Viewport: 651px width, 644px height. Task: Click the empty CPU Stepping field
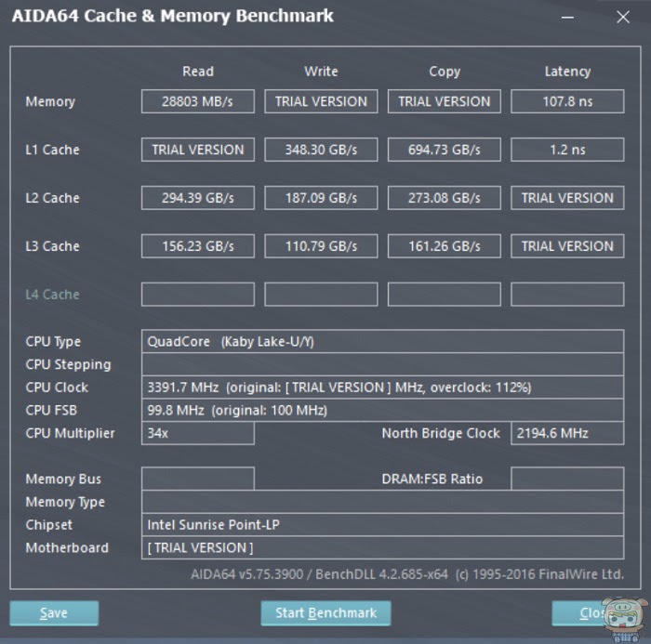[382, 364]
